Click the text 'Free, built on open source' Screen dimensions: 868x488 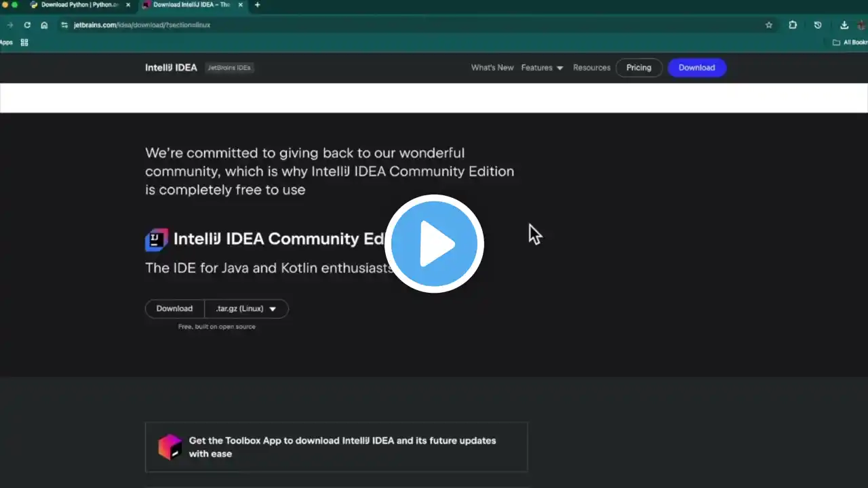[x=217, y=327]
